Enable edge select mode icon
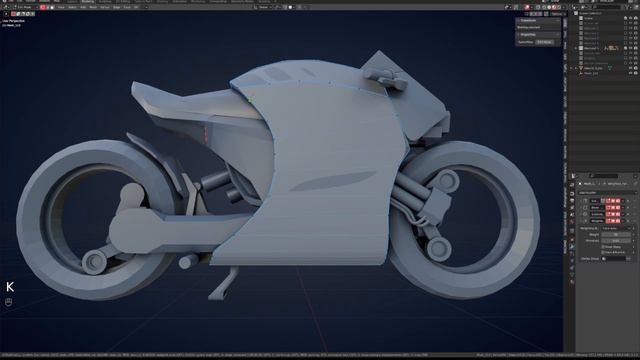 (47, 7)
